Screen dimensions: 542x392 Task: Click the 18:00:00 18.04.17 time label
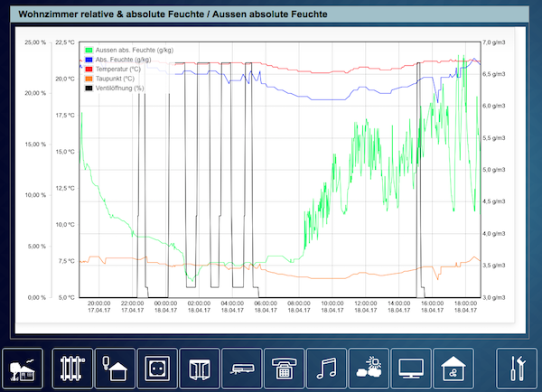[465, 306]
